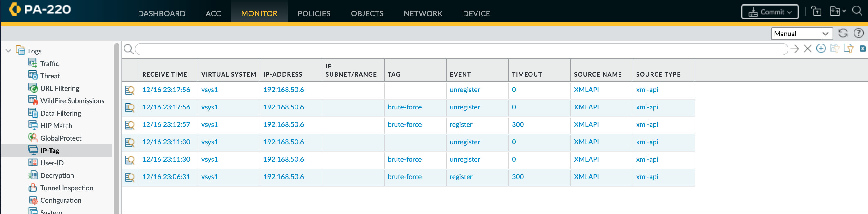Click the 192.168.50.6 address in first row
868x214 pixels.
click(x=283, y=90)
